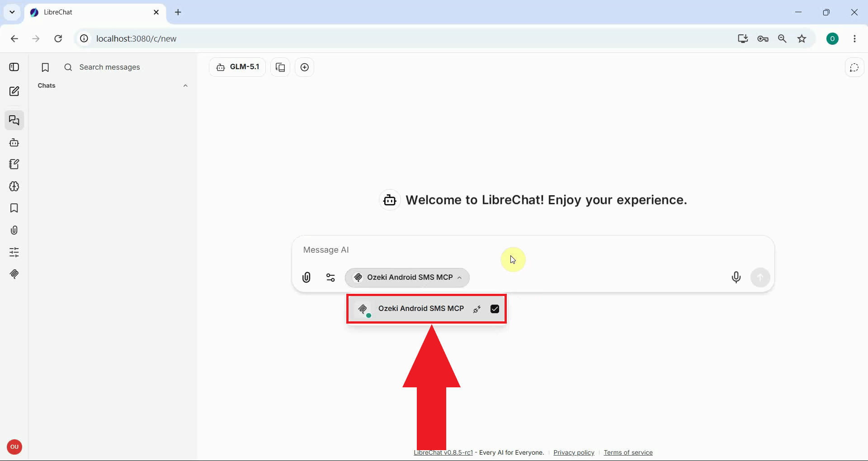Send message with the arrow button
The height and width of the screenshot is (461, 868).
760,277
